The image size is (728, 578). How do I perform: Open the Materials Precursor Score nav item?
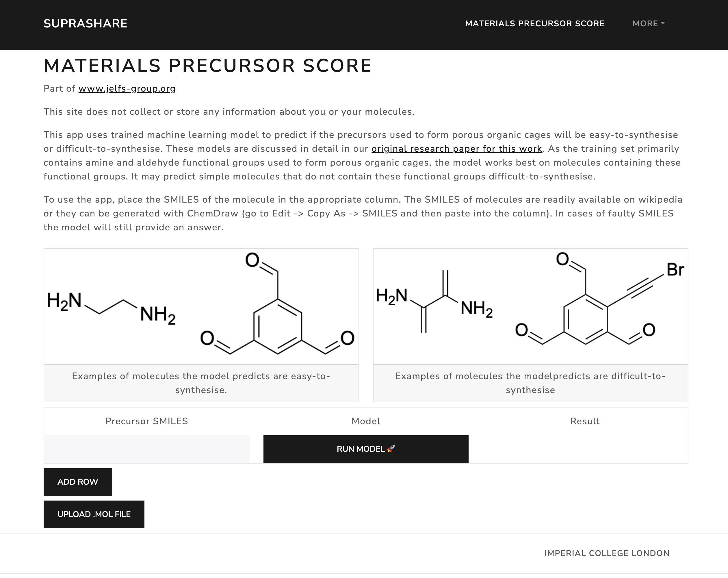click(x=534, y=23)
